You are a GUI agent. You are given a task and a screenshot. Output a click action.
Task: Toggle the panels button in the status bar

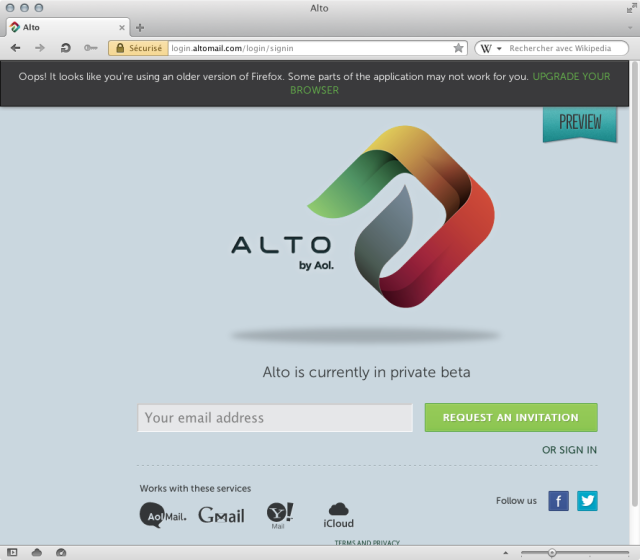(12, 553)
